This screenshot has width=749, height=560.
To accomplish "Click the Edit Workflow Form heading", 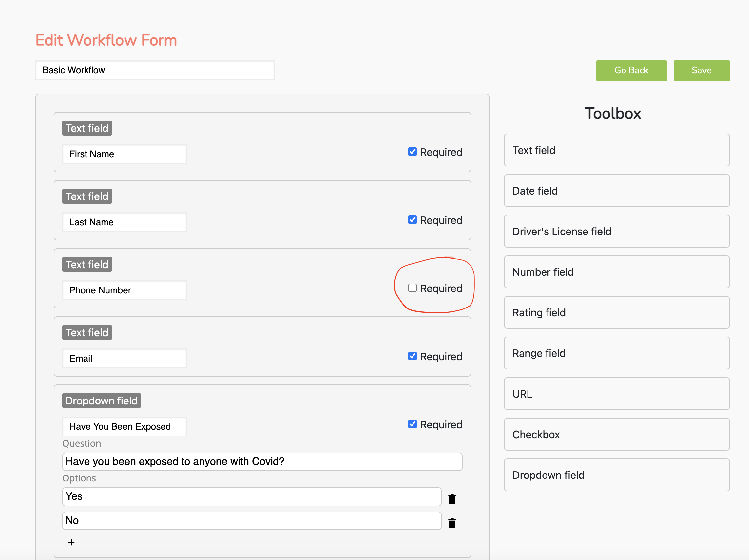I will 106,40.
